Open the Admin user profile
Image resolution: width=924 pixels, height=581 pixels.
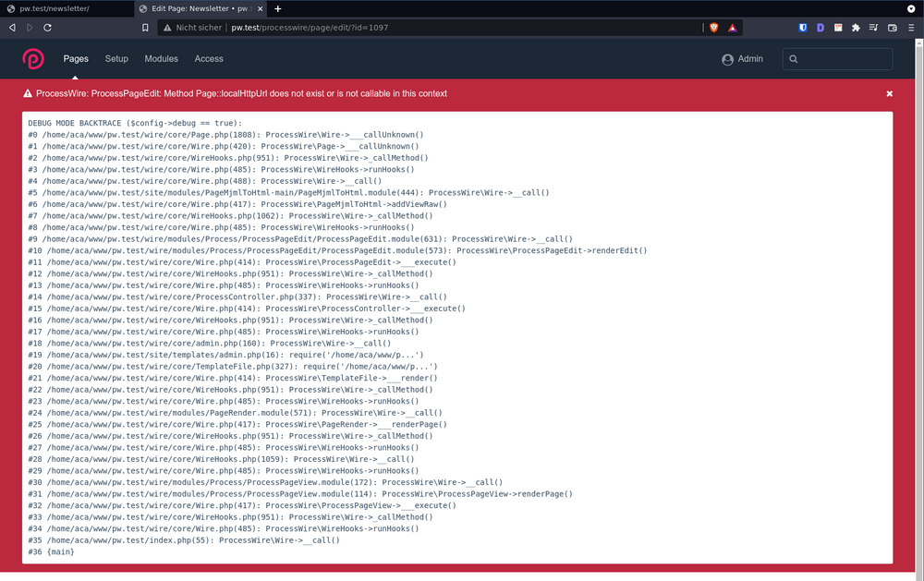(742, 59)
